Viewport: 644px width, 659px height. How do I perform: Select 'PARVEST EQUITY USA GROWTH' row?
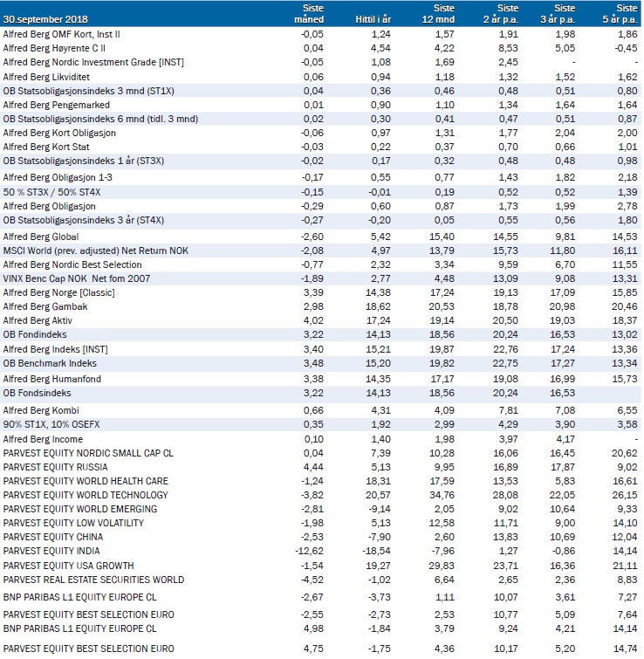[x=322, y=566]
